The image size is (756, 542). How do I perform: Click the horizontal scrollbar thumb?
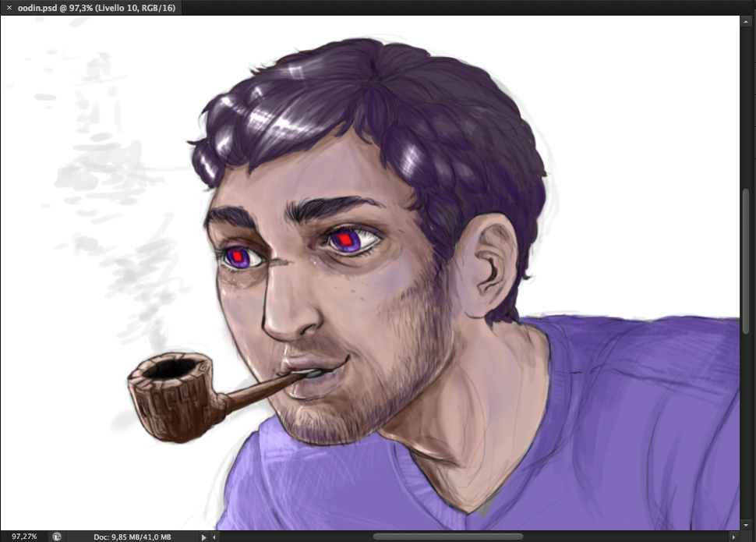tap(448, 537)
